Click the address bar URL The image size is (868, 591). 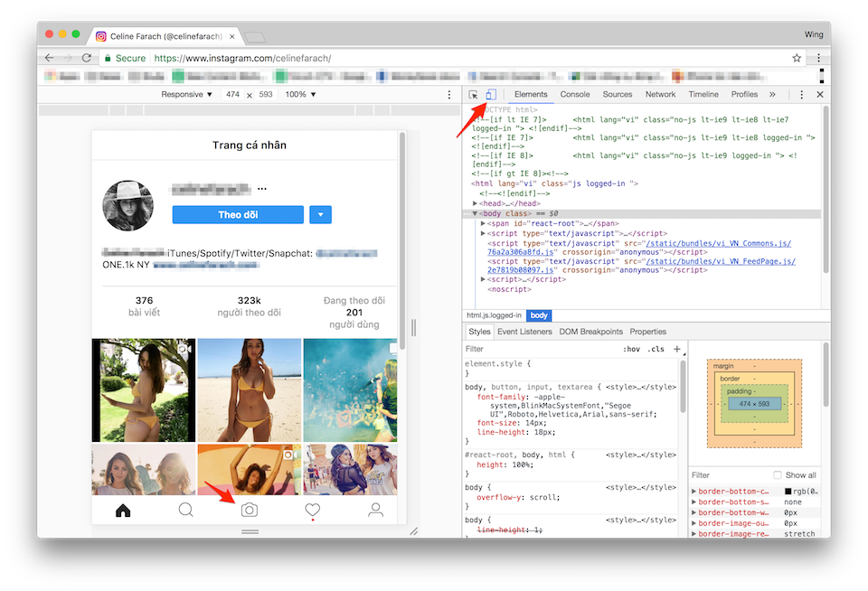[x=242, y=58]
